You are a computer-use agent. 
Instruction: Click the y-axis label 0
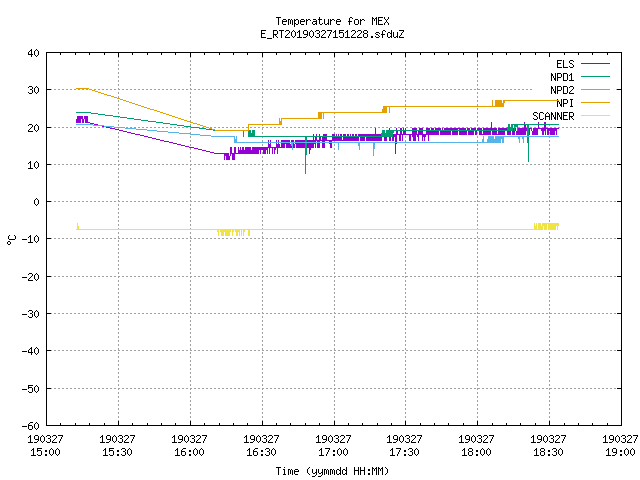point(37,202)
